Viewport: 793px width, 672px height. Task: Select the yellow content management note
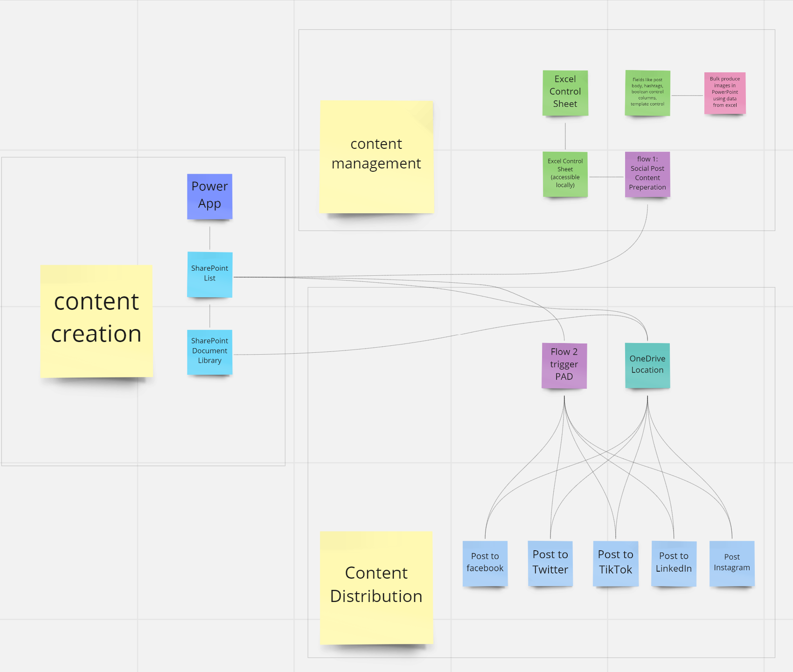coord(376,157)
